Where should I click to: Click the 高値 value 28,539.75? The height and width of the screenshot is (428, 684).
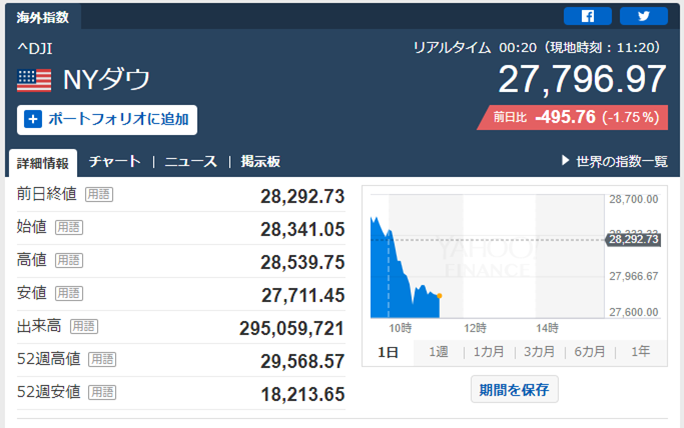303,263
